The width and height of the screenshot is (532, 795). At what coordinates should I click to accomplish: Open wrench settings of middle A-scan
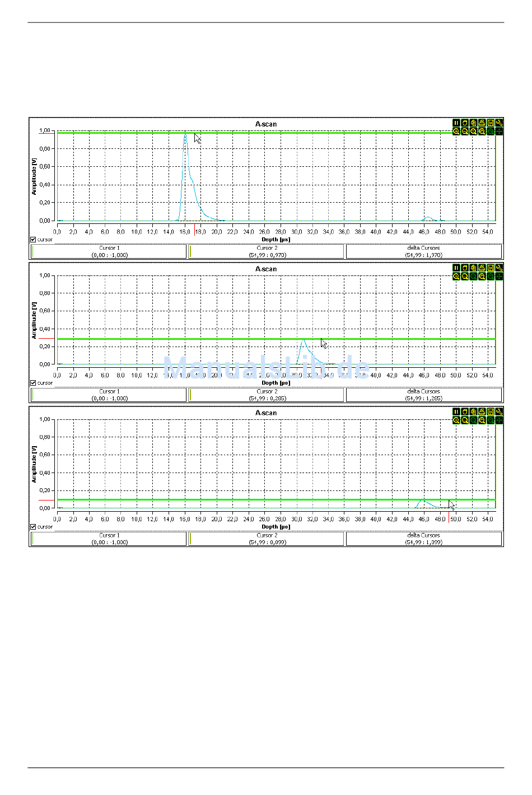point(499,268)
